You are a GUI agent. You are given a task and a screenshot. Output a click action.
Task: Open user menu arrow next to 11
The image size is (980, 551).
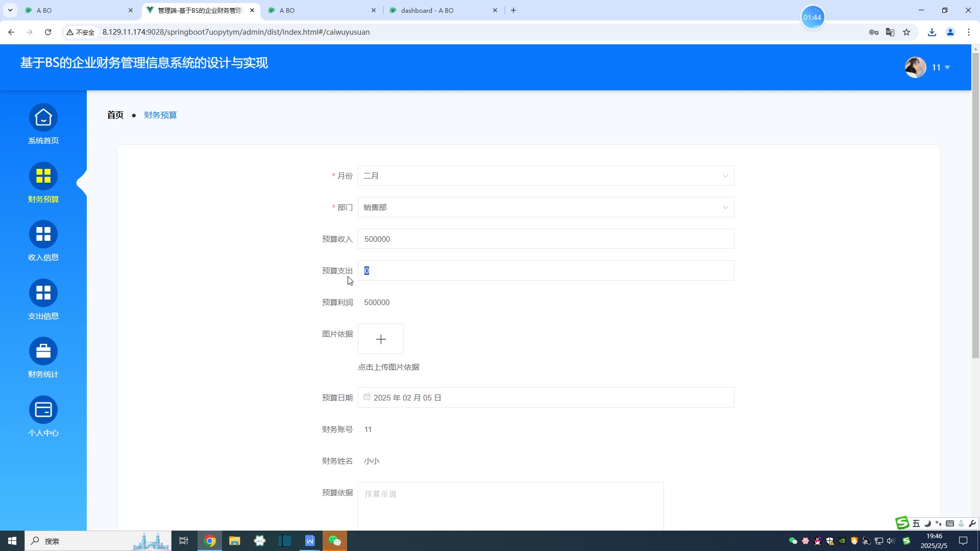(947, 67)
